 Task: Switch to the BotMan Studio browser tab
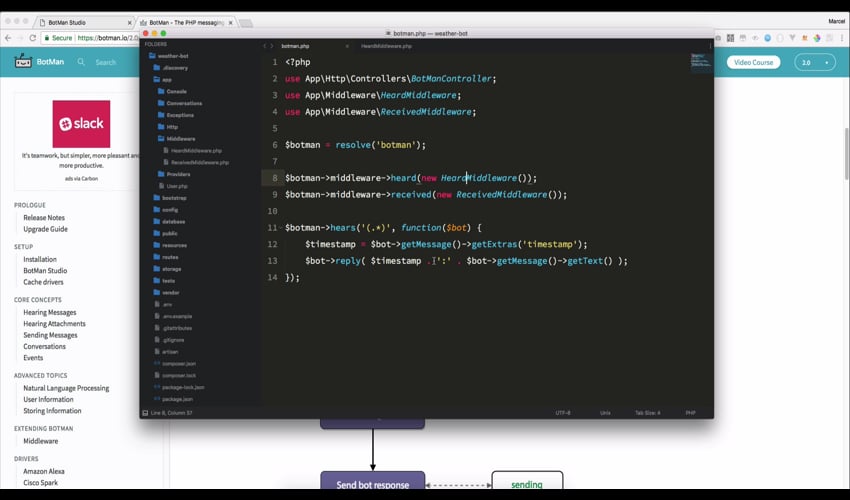click(x=84, y=23)
